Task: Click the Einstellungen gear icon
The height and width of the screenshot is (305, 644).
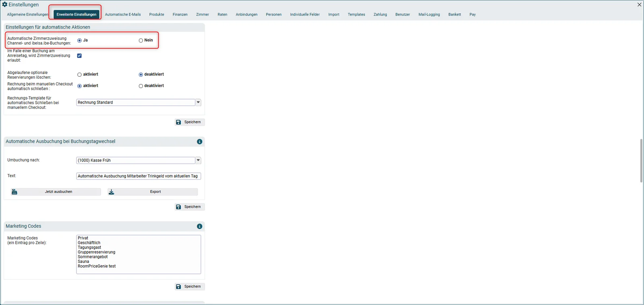Action: pos(5,4)
